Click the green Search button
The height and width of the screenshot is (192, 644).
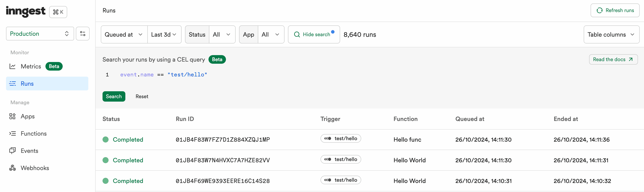click(114, 96)
